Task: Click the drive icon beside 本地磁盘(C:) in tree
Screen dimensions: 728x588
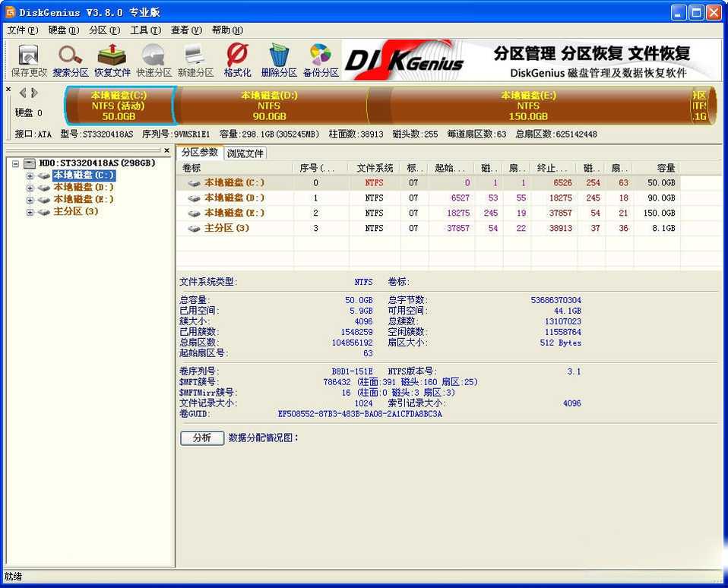Action: click(43, 176)
